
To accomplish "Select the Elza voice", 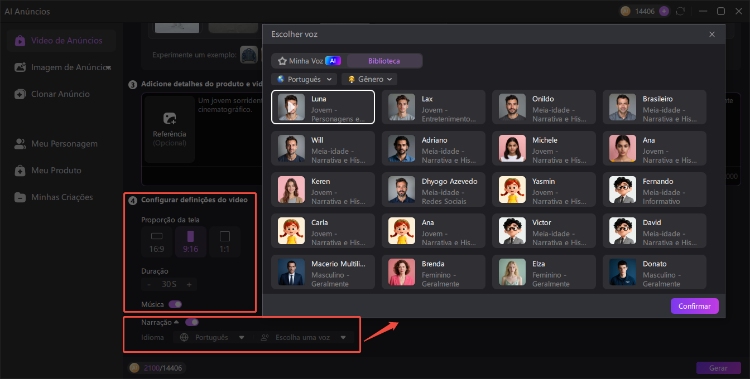I will [x=544, y=272].
